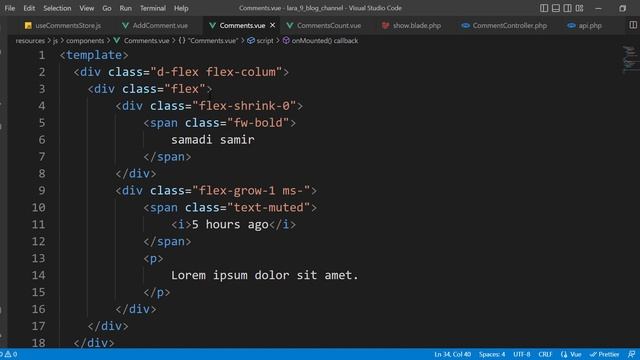Click the PHP icon on CommentController.php tab

pyautogui.click(x=465, y=25)
